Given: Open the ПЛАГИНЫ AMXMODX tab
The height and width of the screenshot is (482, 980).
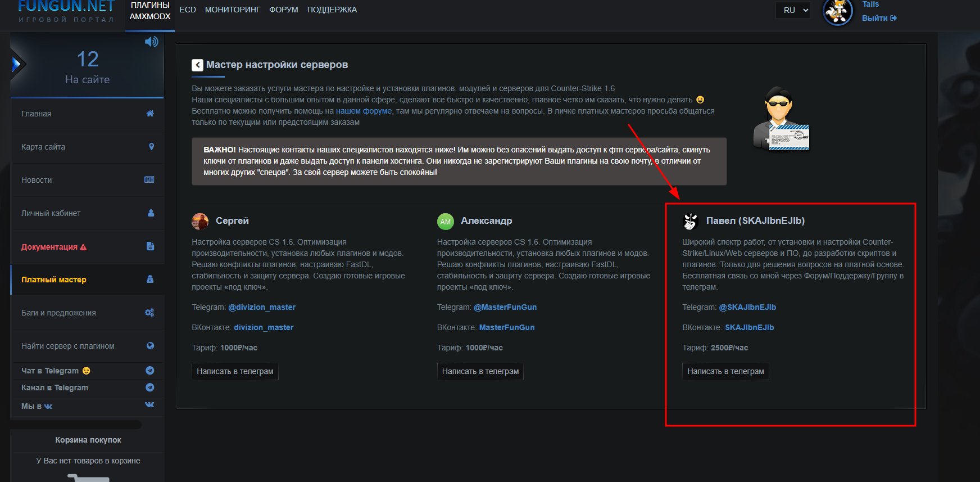Looking at the screenshot, I should pos(150,11).
